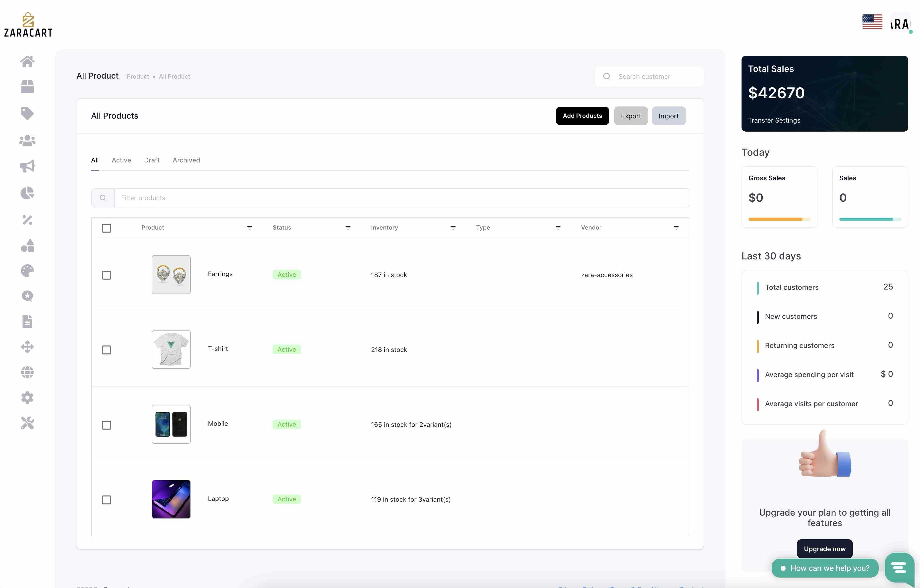Open the percent discounts sidebar icon
Screen dimensions: 920x588
coord(27,220)
